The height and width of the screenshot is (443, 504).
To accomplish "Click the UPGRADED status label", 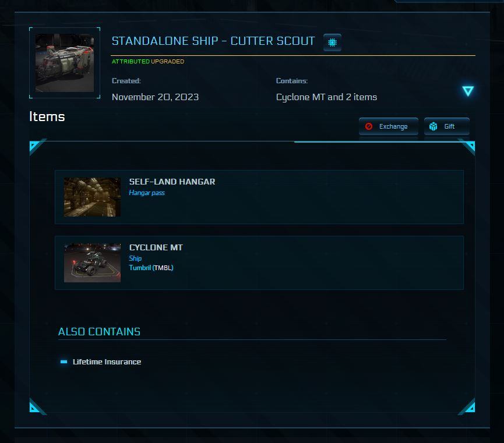I will 168,62.
